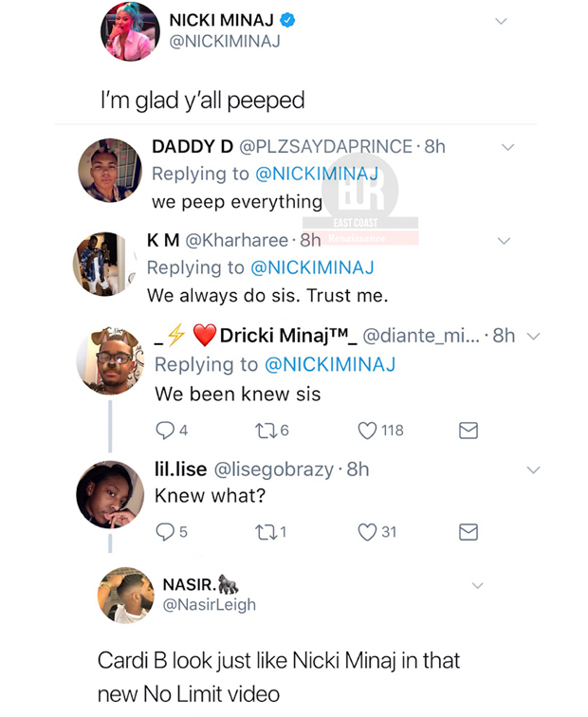Expand options arrow on DADDY D's reply
The image size is (588, 717).
point(507,147)
